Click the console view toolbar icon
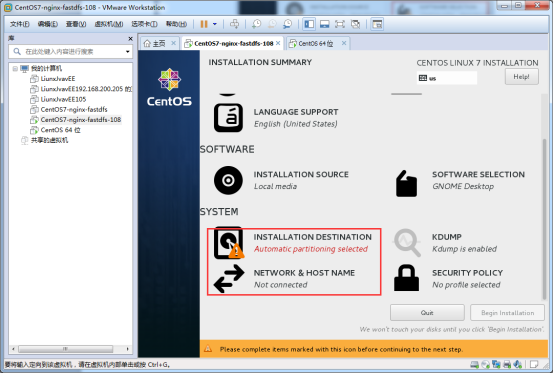 377,24
